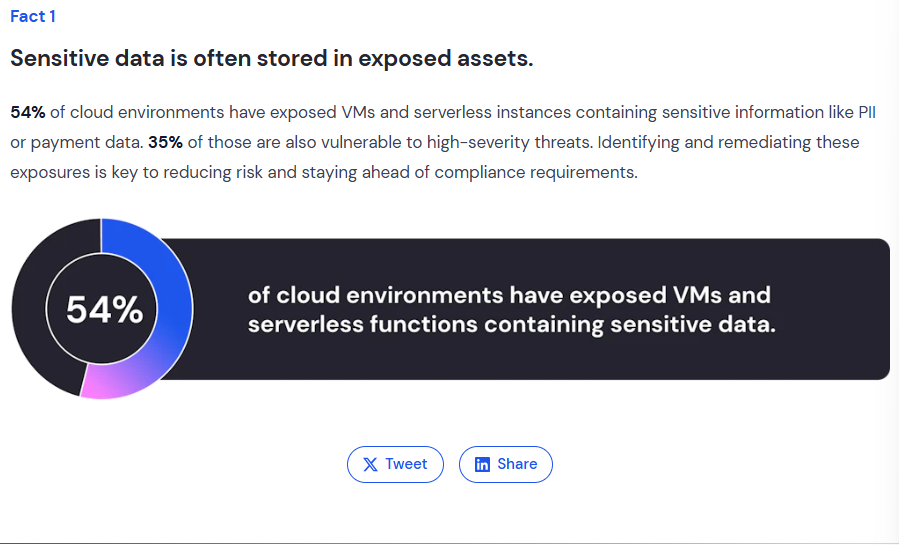Screen dimensions: 899x545
Task: Click the X logo in Tweet button
Action: (370, 465)
